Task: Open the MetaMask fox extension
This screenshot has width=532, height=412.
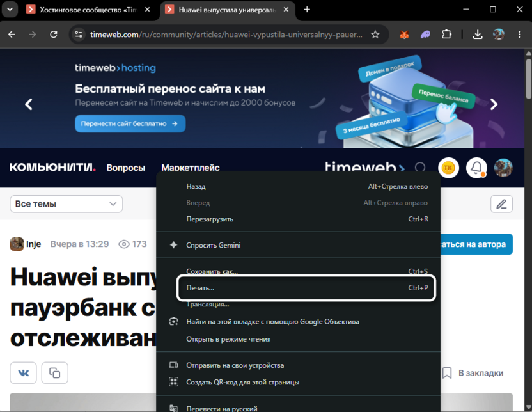Action: click(404, 35)
